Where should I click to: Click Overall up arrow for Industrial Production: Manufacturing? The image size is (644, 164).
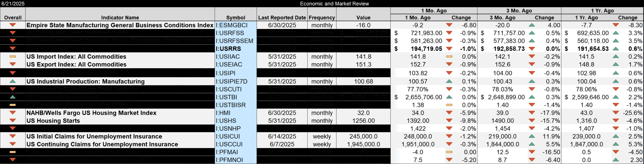click(13, 81)
